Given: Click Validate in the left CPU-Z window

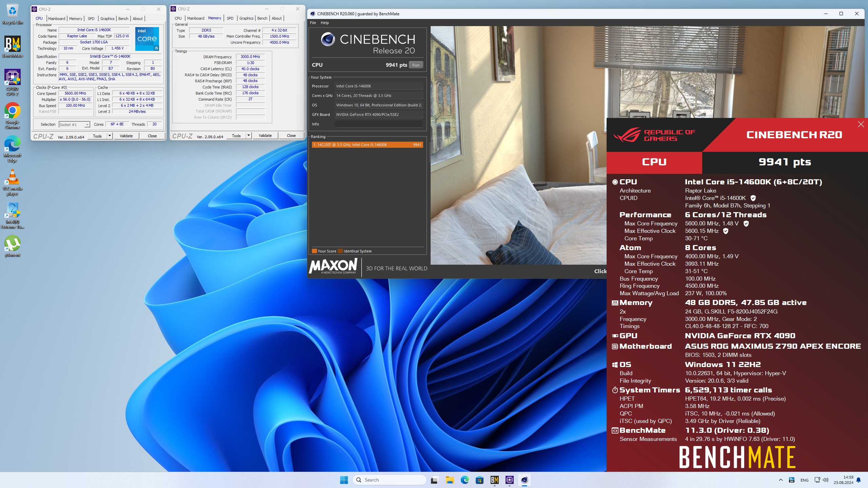Looking at the screenshot, I should click(126, 136).
